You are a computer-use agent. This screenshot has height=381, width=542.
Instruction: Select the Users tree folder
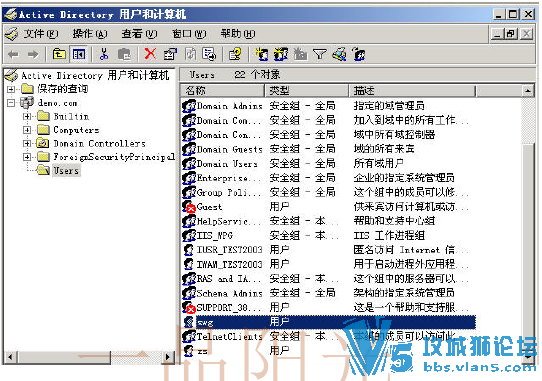click(66, 170)
